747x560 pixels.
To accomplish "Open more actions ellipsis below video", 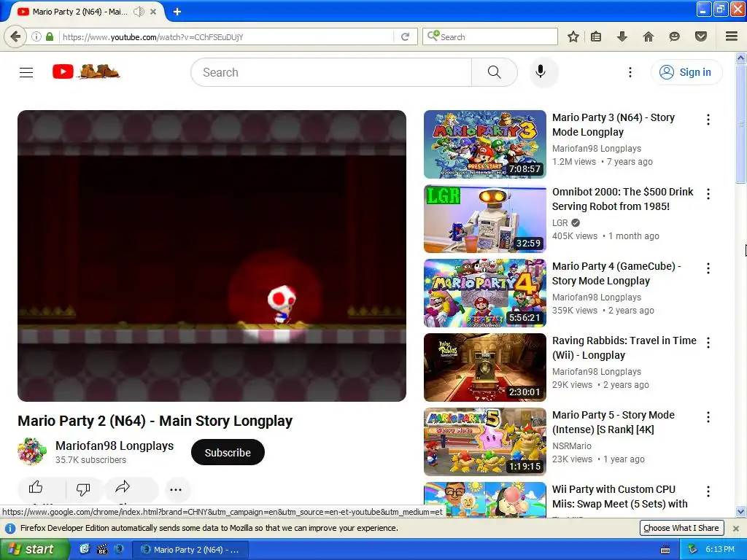I will [176, 489].
